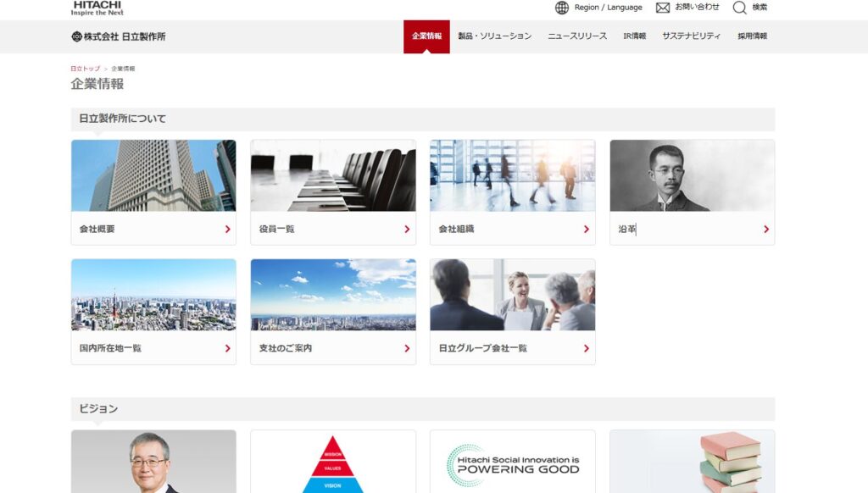Viewport: 868px width, 493px height.
Task: Click the Hitachi Inspire the Next logo
Action: [x=97, y=8]
